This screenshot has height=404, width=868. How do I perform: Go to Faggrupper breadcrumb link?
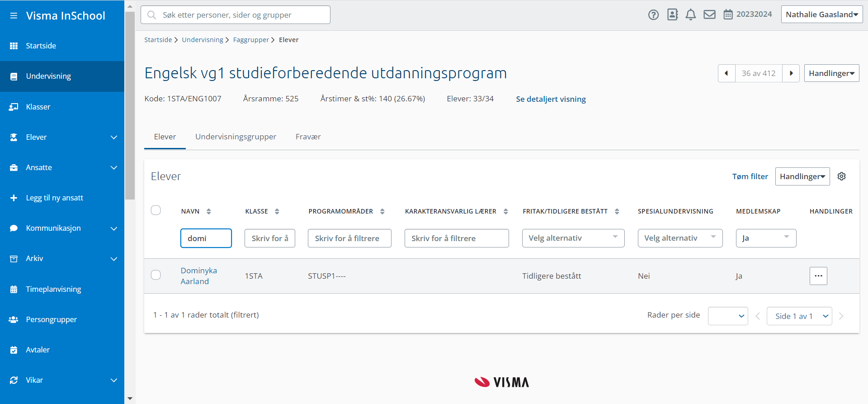coord(251,40)
